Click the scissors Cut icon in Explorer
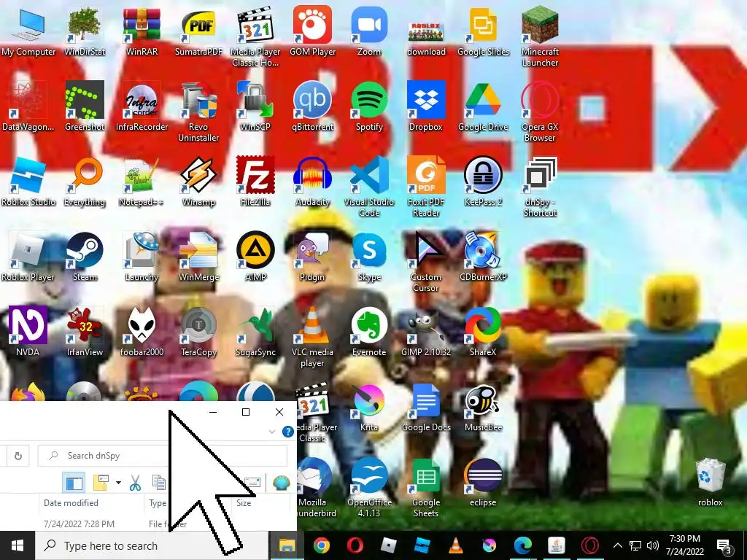This screenshot has width=747, height=560. 135,483
